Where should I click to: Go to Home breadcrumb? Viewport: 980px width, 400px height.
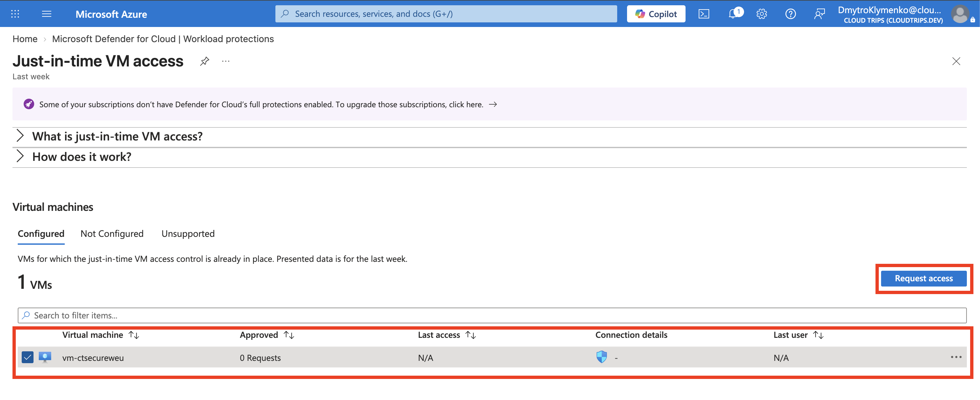25,39
